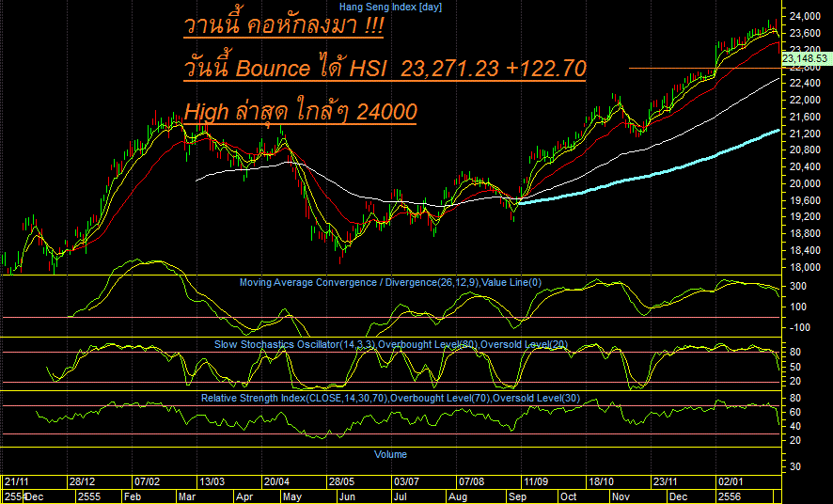Click the 02/01 date label
The width and height of the screenshot is (833, 504).
click(730, 481)
